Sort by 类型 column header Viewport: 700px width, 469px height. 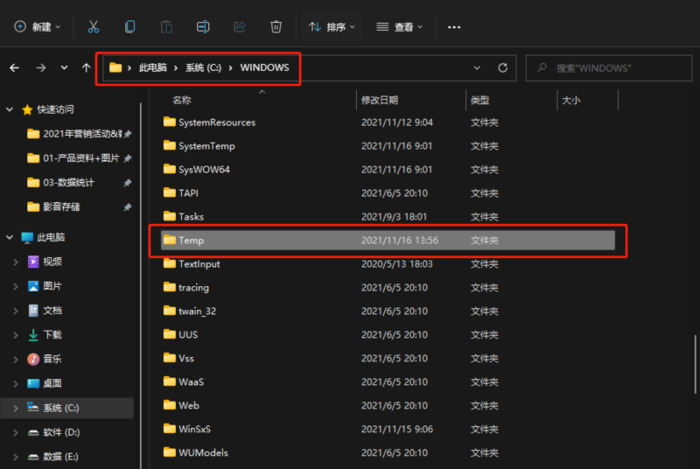click(480, 100)
